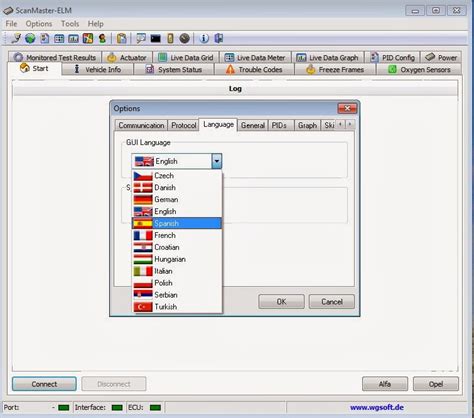
Task: Open the www.wgsoft.de link
Action: [377, 407]
